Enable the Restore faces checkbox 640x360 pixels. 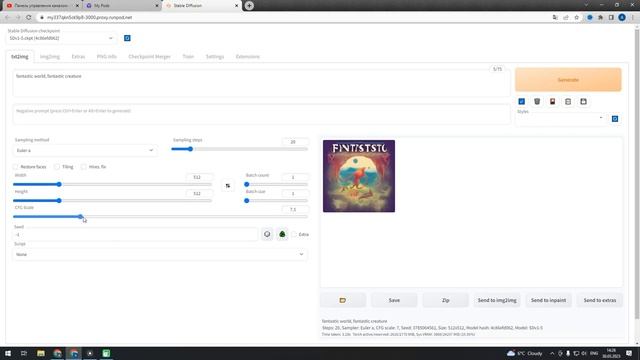[16, 167]
